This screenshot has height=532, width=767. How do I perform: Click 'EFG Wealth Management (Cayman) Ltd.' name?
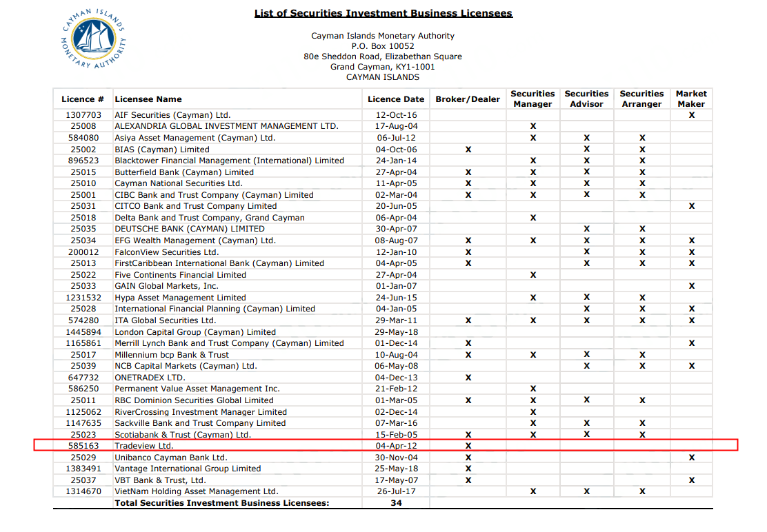coord(195,241)
